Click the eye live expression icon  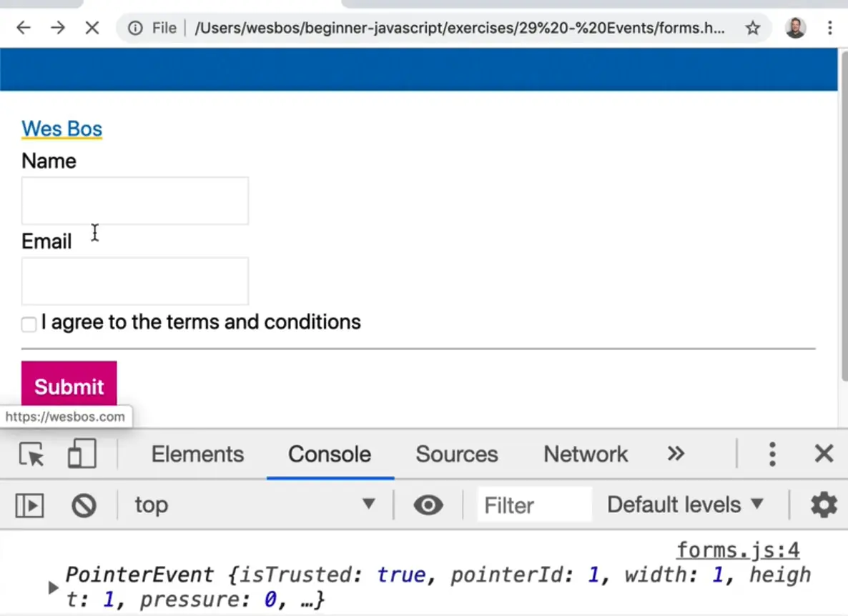(x=428, y=505)
